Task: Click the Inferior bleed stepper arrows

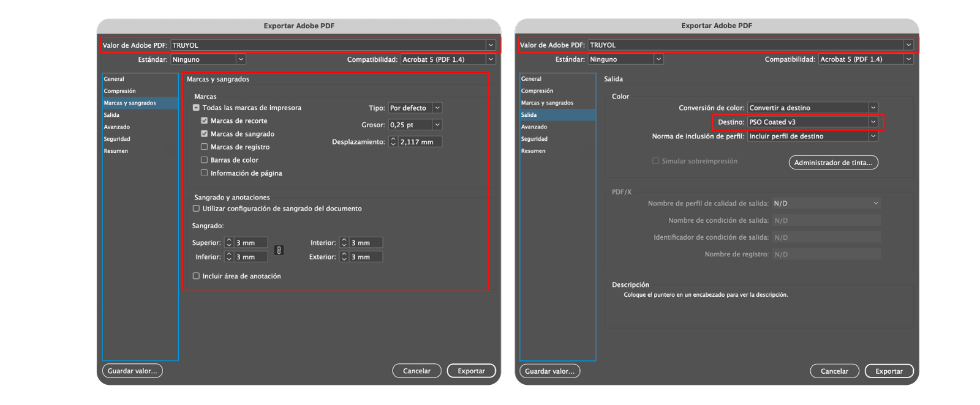Action: tap(229, 257)
